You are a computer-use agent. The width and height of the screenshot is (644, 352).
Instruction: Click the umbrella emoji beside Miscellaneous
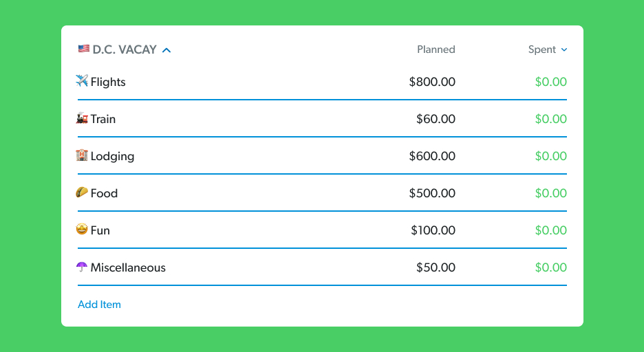pyautogui.click(x=82, y=267)
